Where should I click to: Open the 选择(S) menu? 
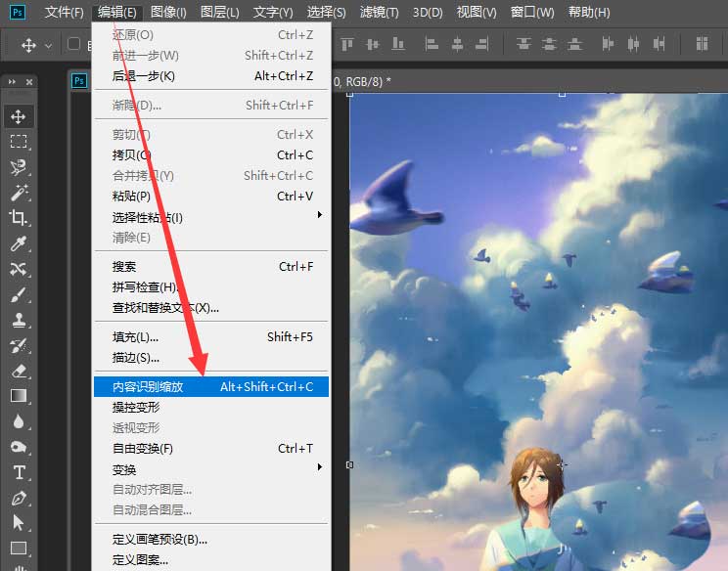327,12
